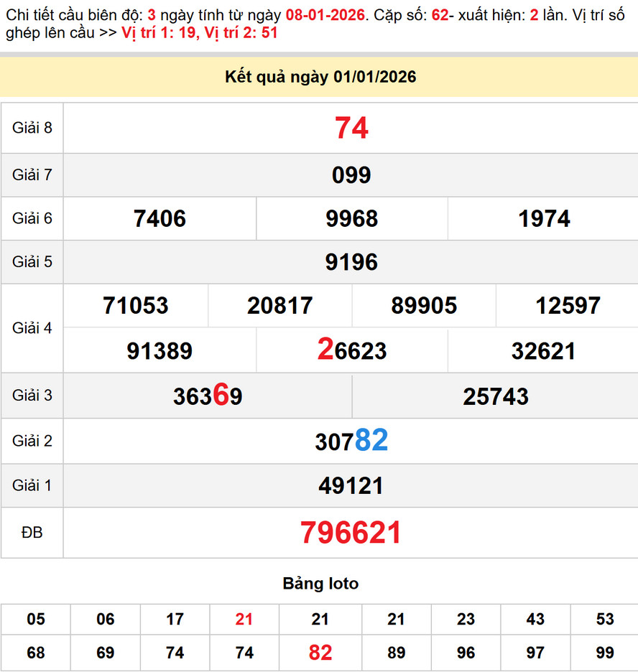Image resolution: width=638 pixels, height=672 pixels.
Task: Select the ĐB special prize 796621
Action: (x=351, y=533)
